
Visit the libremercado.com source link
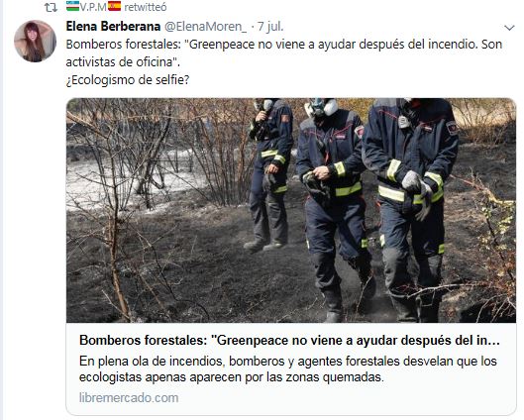[129, 398]
